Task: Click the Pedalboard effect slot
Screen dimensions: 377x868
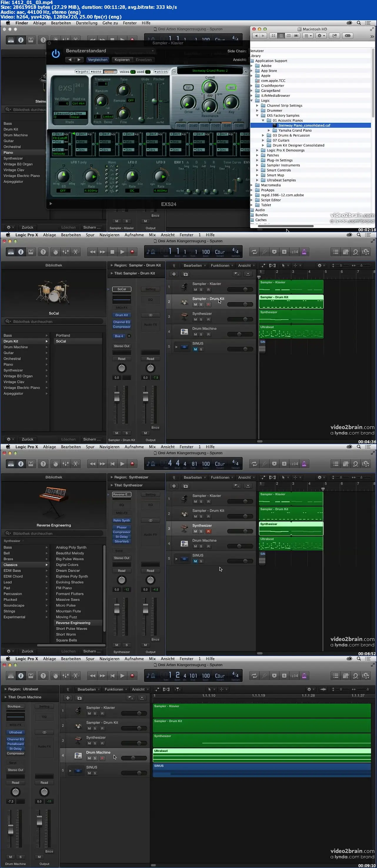Action: pyautogui.click(x=16, y=744)
